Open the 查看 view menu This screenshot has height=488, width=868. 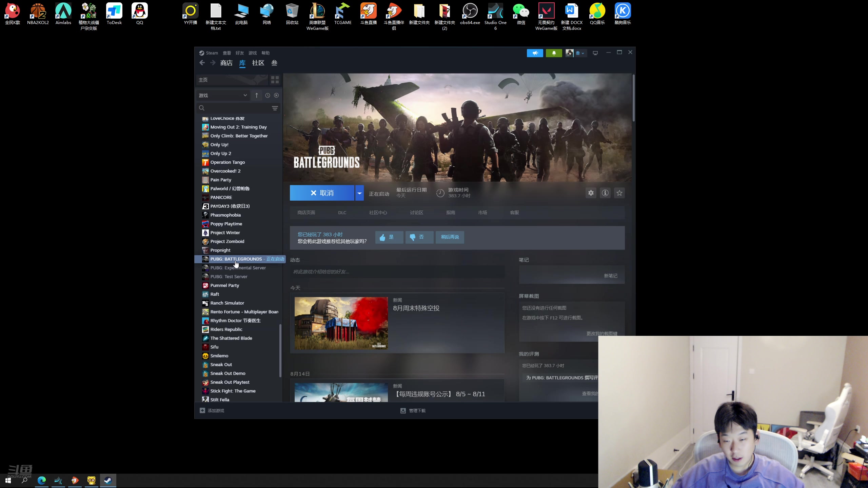pos(227,53)
